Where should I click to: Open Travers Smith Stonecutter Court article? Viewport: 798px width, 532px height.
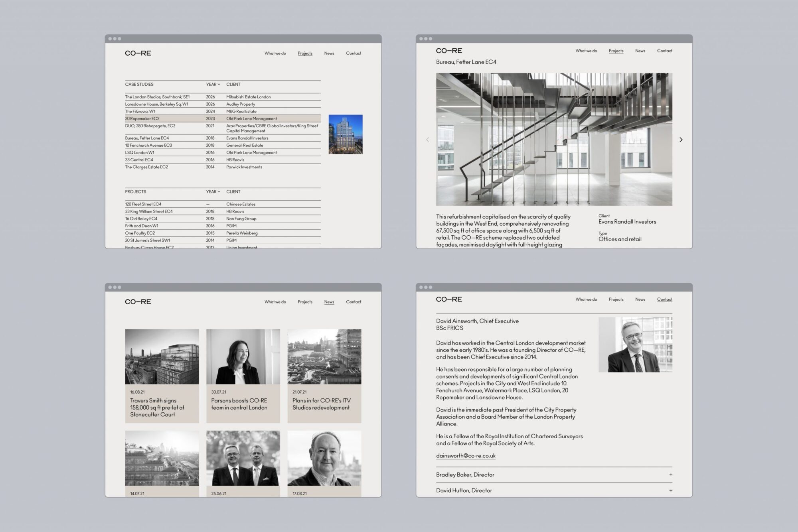pyautogui.click(x=157, y=407)
